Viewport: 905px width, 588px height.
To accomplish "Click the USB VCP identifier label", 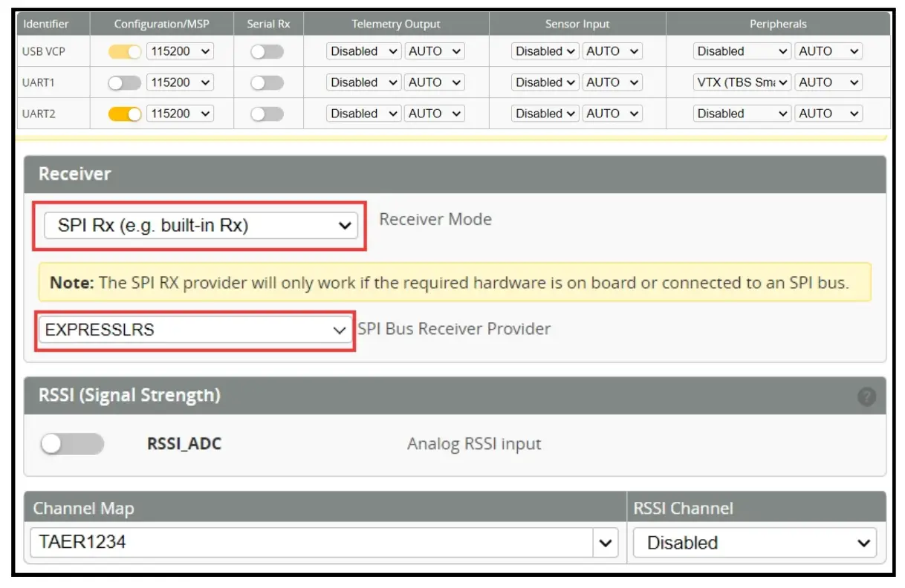I will click(45, 52).
